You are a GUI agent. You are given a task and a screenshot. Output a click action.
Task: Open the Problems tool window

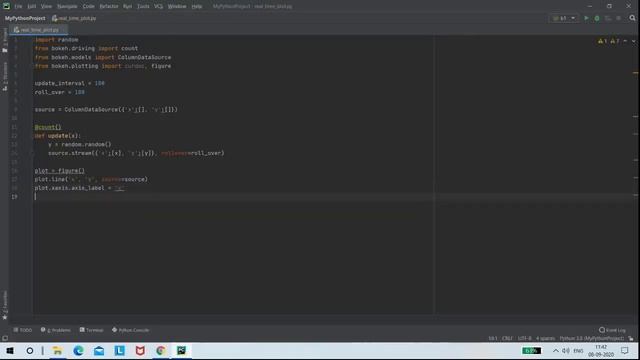(x=56, y=330)
